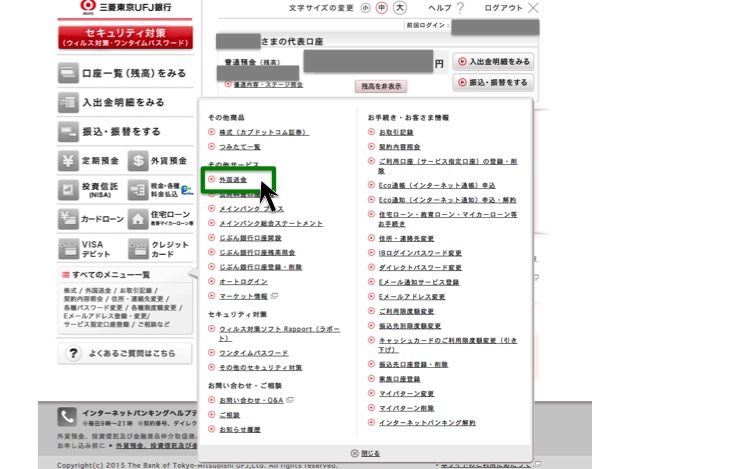Screen dimensions: 750x469
Task: Click the red セキュリティ対策 banner button
Action: (125, 37)
